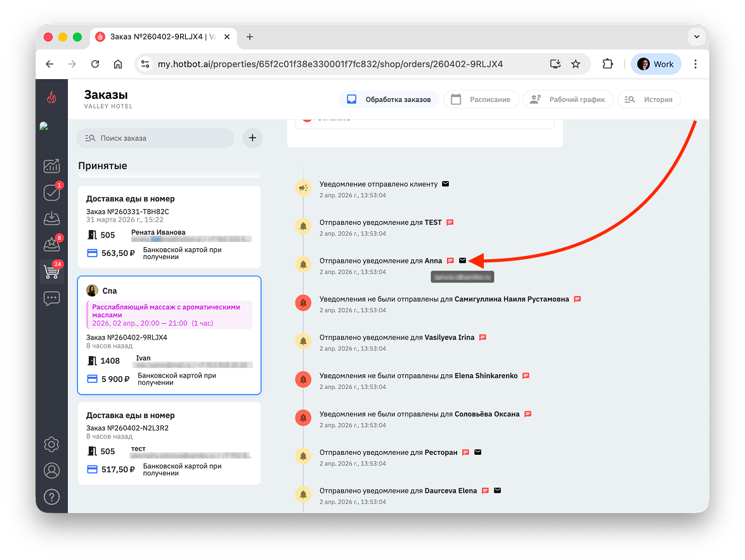
Task: Click the install app icon in address bar
Action: click(x=555, y=64)
